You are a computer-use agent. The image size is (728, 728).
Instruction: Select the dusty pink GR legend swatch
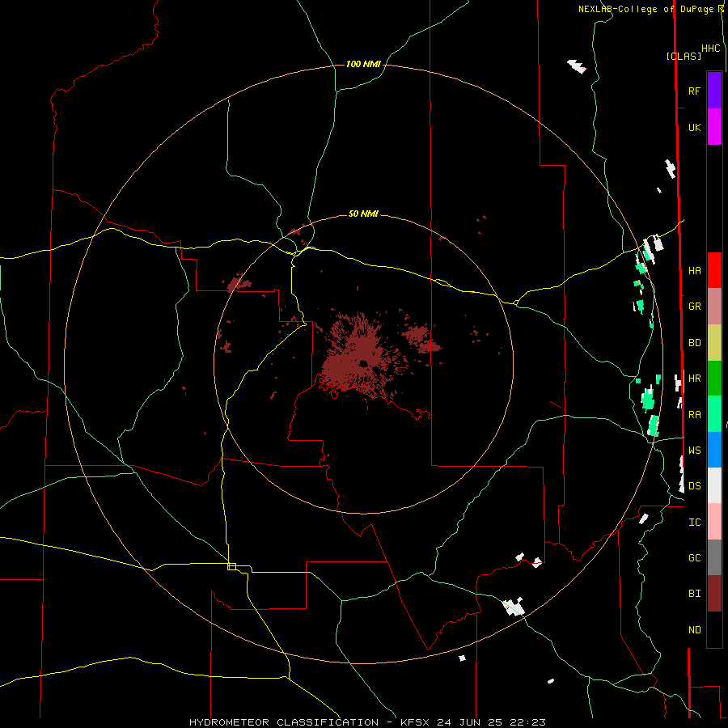[x=714, y=307]
